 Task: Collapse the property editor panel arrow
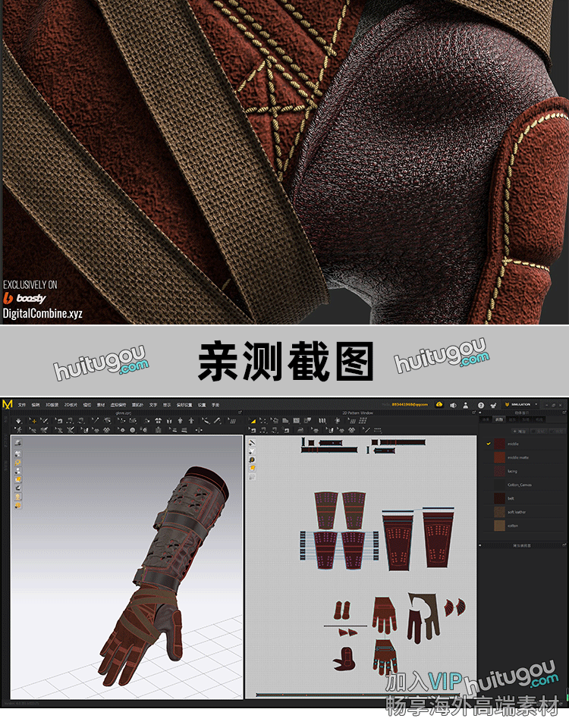[x=479, y=545]
